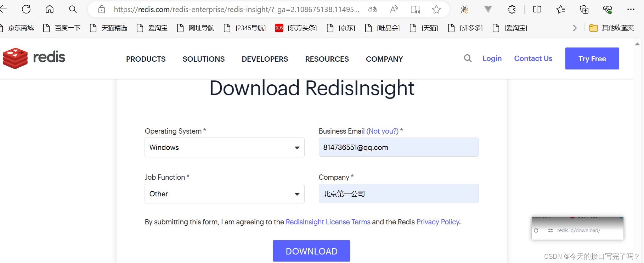Image resolution: width=644 pixels, height=263 pixels.
Task: Show more bookmarks chevron
Action: click(575, 28)
